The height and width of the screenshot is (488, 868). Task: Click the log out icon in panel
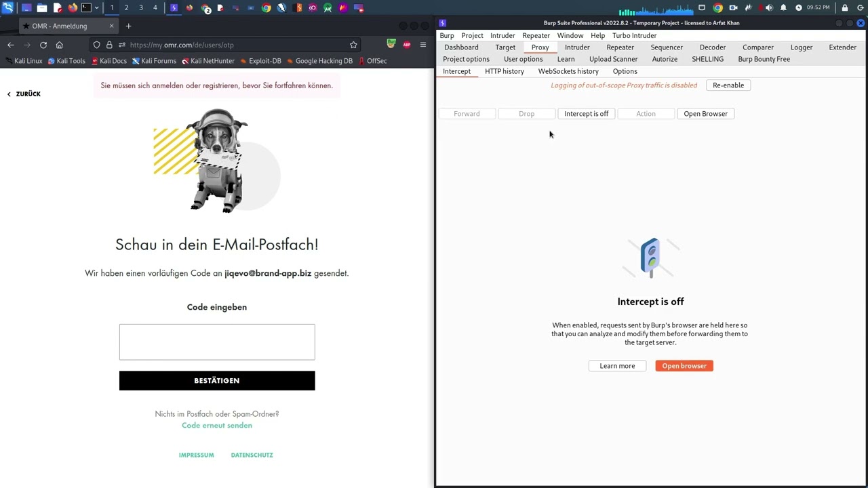coord(860,8)
